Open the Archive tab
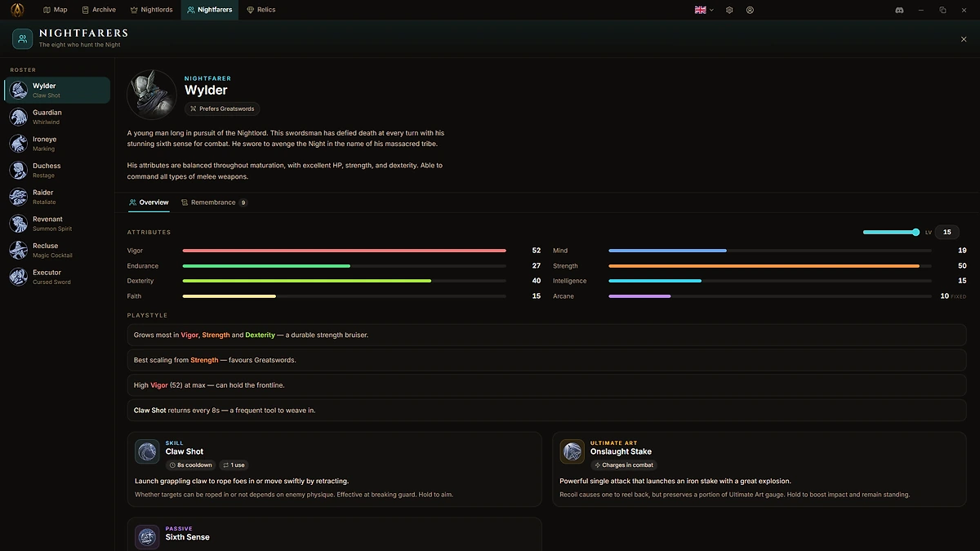 pyautogui.click(x=99, y=10)
